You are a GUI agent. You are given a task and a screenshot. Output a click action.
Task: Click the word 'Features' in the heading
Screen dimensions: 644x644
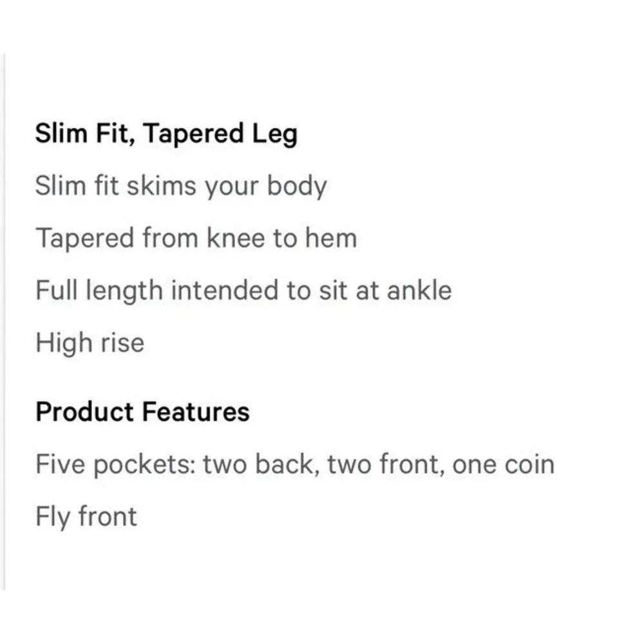[196, 412]
